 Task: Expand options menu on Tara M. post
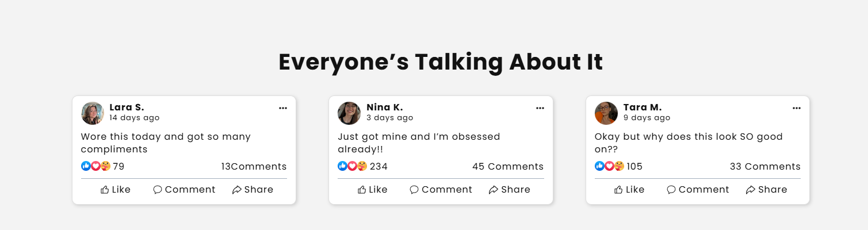[796, 108]
